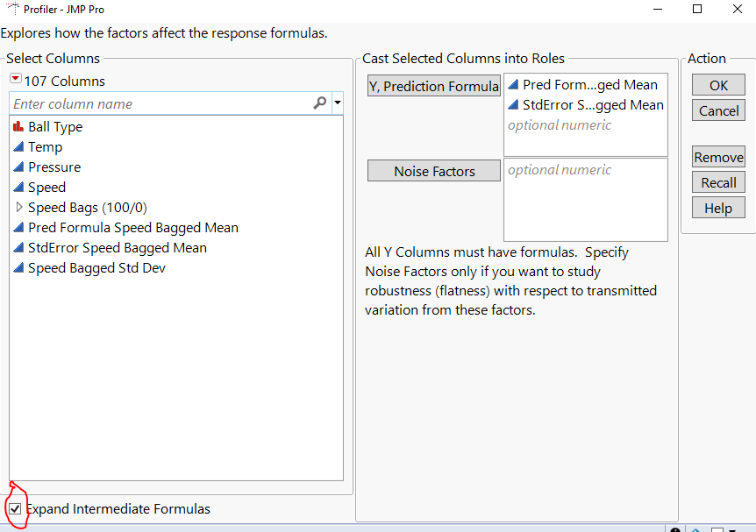
Task: Toggle Expand Intermediate Formulas checkbox
Action: point(15,509)
